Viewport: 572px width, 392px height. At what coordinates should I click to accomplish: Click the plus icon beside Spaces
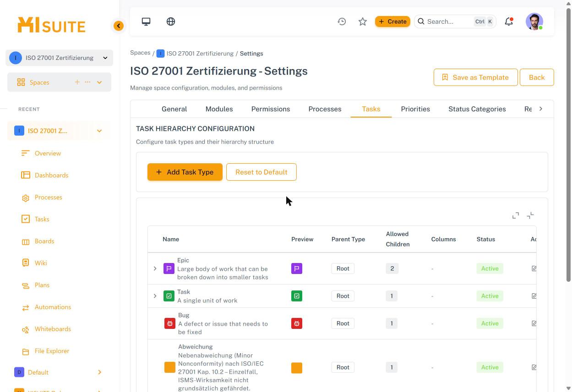[77, 82]
